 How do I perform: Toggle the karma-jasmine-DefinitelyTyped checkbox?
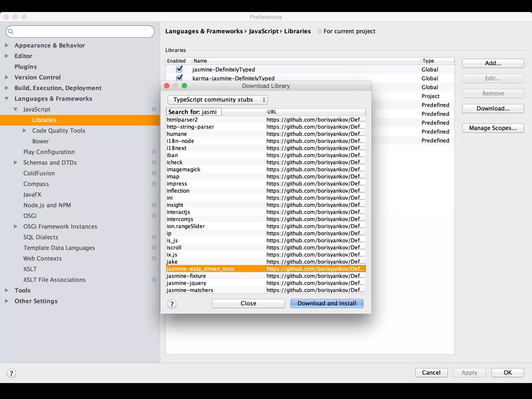[179, 78]
